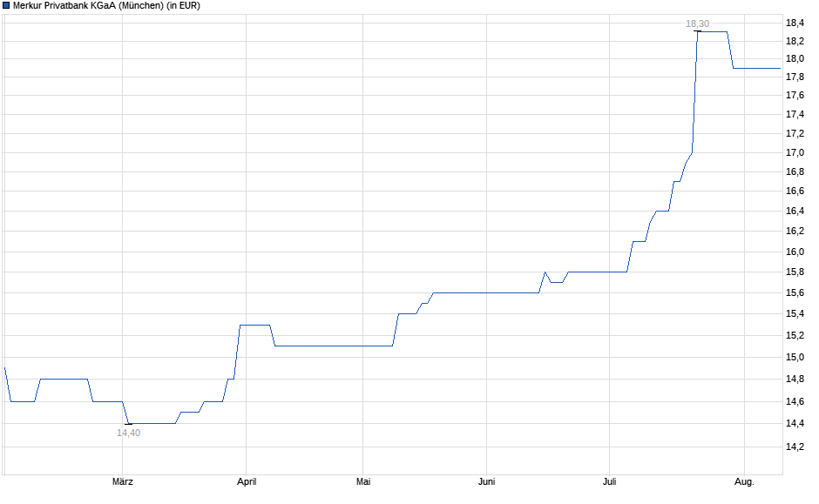This screenshot has height=504, width=819.
Task: Click the 'Juli' x-axis label
Action: 610,482
